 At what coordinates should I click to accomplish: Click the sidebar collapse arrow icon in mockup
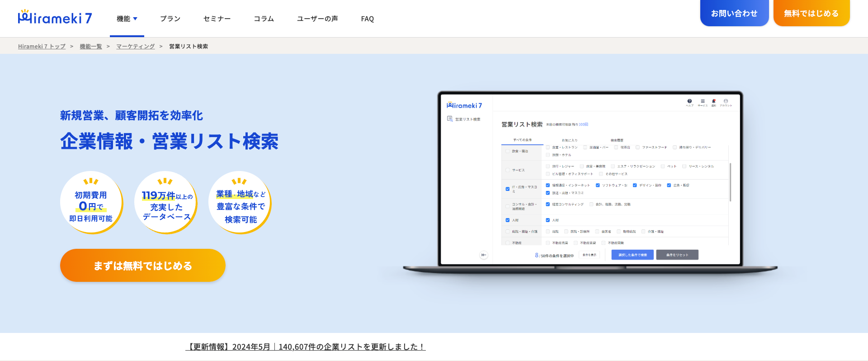(484, 255)
